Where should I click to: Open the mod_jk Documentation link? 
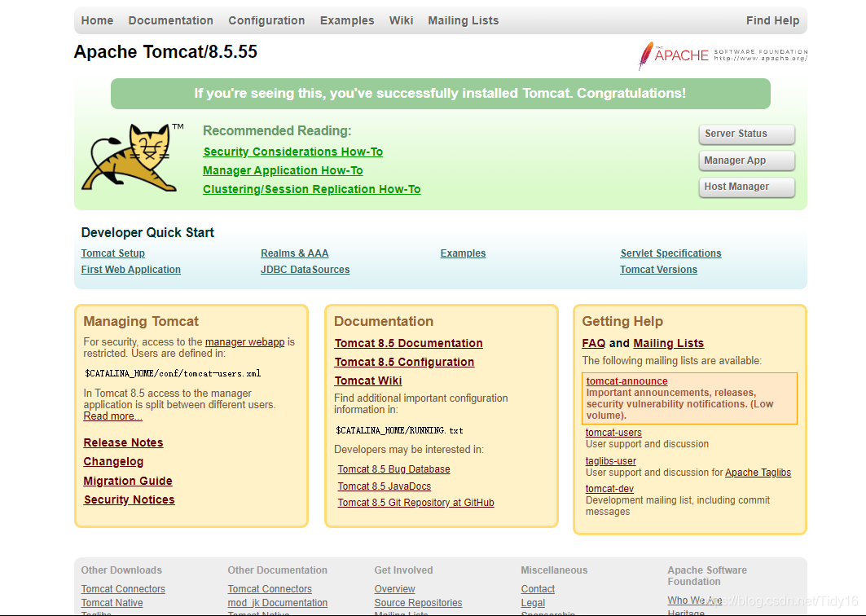(278, 603)
